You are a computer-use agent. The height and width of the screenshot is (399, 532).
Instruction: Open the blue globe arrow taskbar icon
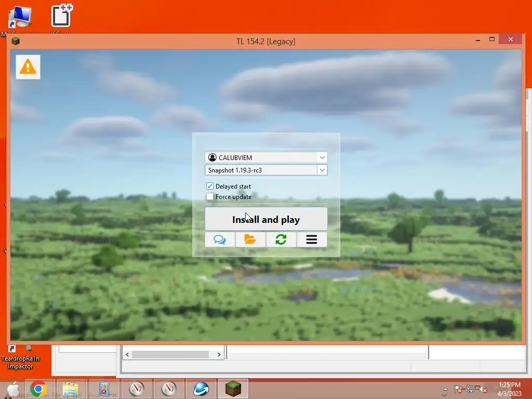[201, 389]
